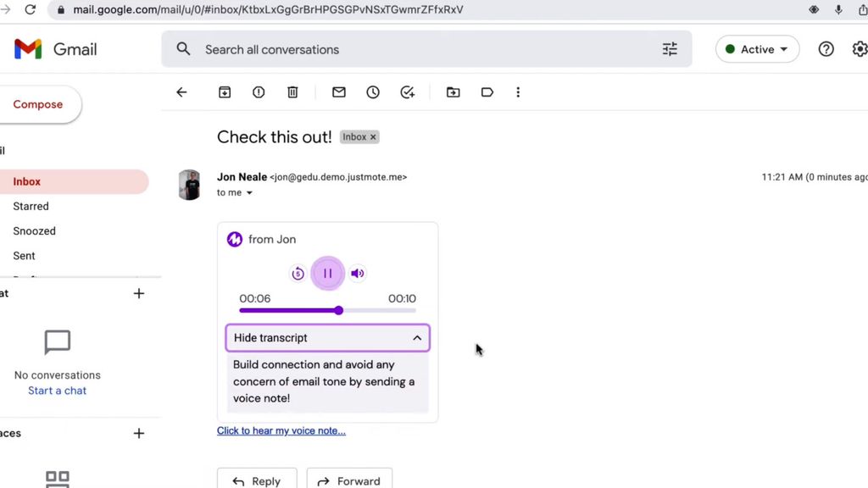Open the Starred folder
The image size is (868, 488).
31,207
